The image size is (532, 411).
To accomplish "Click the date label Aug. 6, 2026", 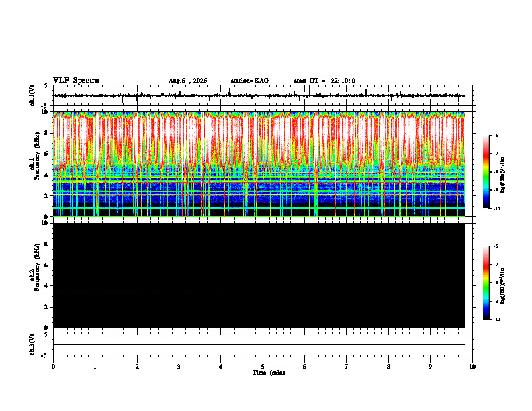I will tap(187, 81).
